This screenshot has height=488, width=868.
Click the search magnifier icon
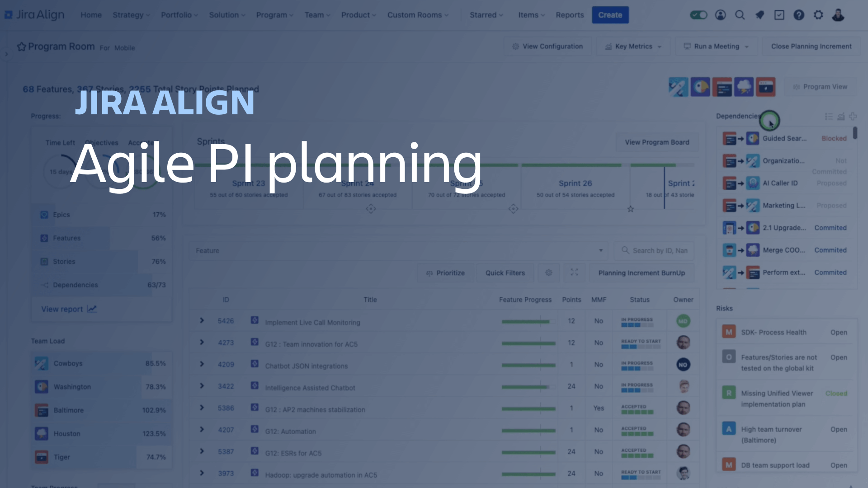739,14
